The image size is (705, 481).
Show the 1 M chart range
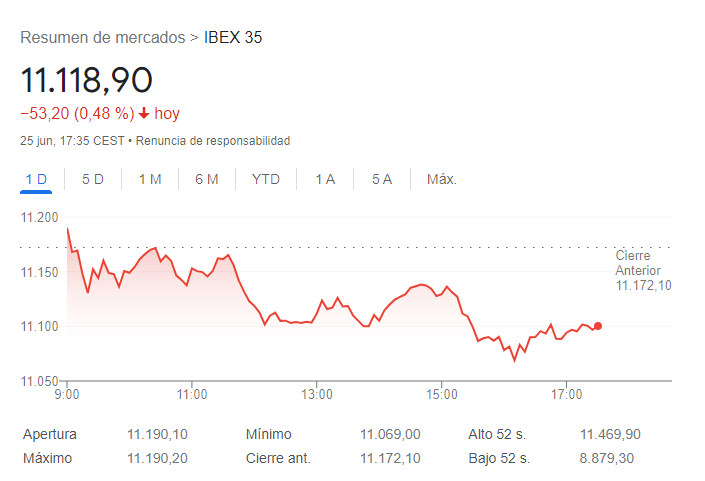tap(150, 179)
